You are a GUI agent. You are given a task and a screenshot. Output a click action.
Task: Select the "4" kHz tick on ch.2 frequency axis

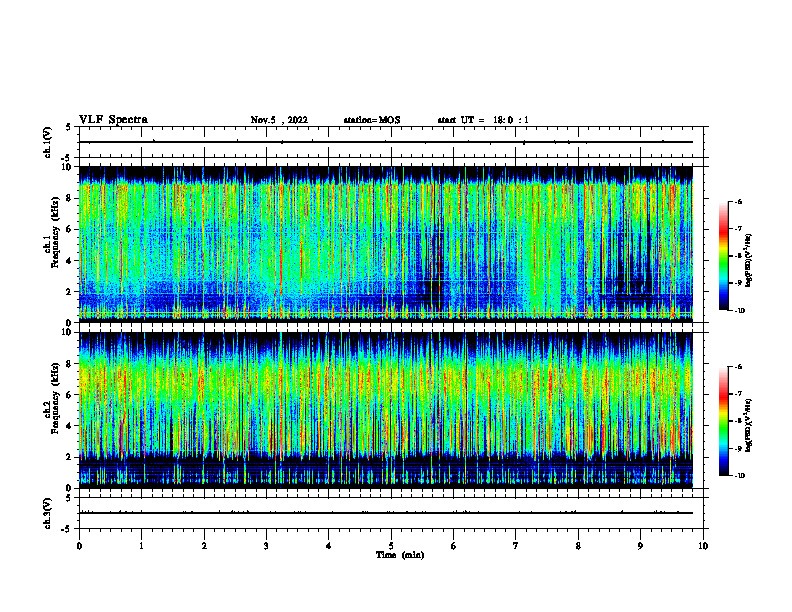[70, 426]
